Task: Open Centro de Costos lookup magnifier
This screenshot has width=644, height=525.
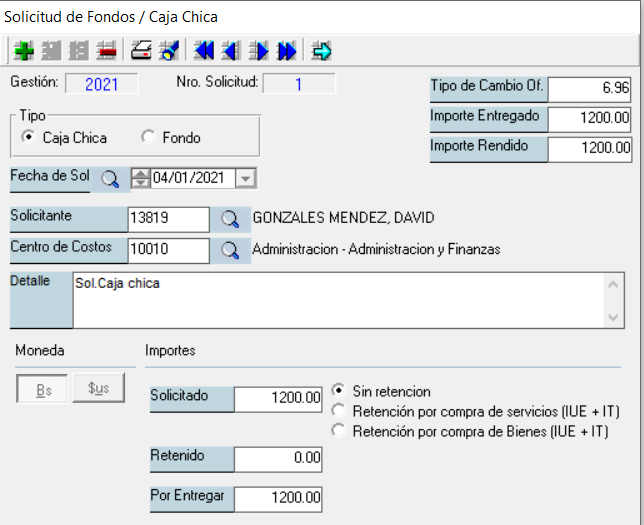Action: pyautogui.click(x=230, y=250)
